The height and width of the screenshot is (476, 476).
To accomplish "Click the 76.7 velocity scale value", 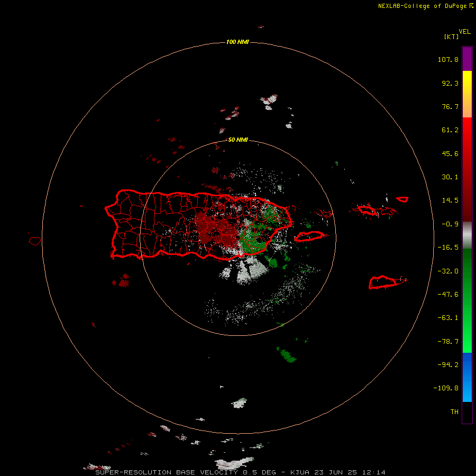I will pos(450,106).
